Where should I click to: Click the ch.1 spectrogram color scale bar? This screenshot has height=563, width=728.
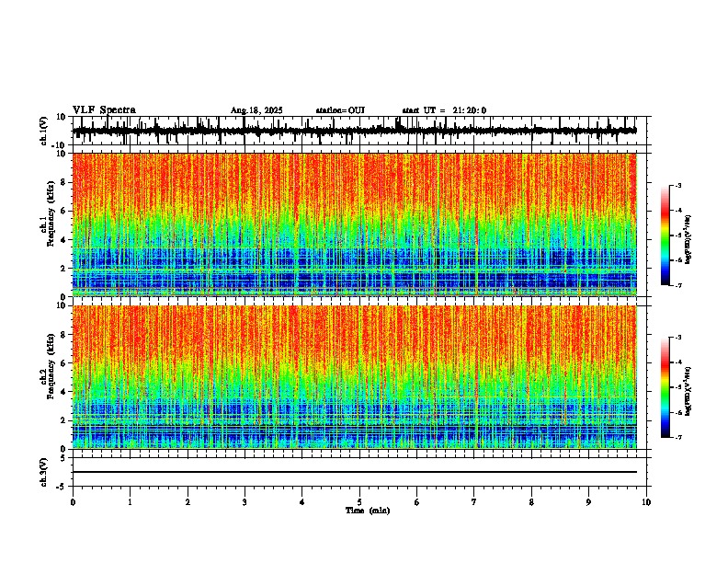[x=665, y=236]
